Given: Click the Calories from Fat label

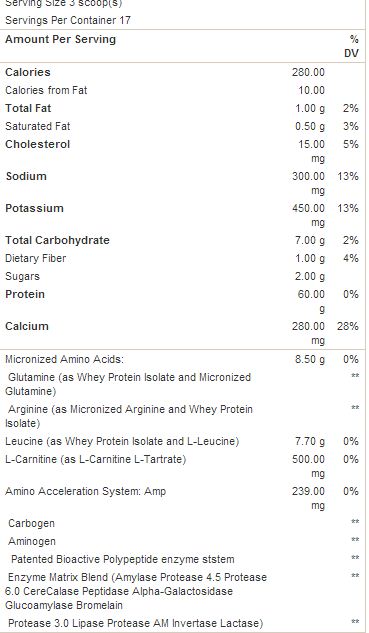Looking at the screenshot, I should click(x=46, y=90).
